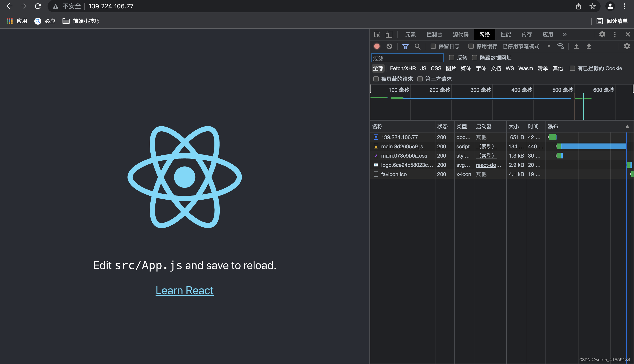The image size is (634, 364).
Task: Check the 被屏蔽的请求 checkbox
Action: point(376,79)
